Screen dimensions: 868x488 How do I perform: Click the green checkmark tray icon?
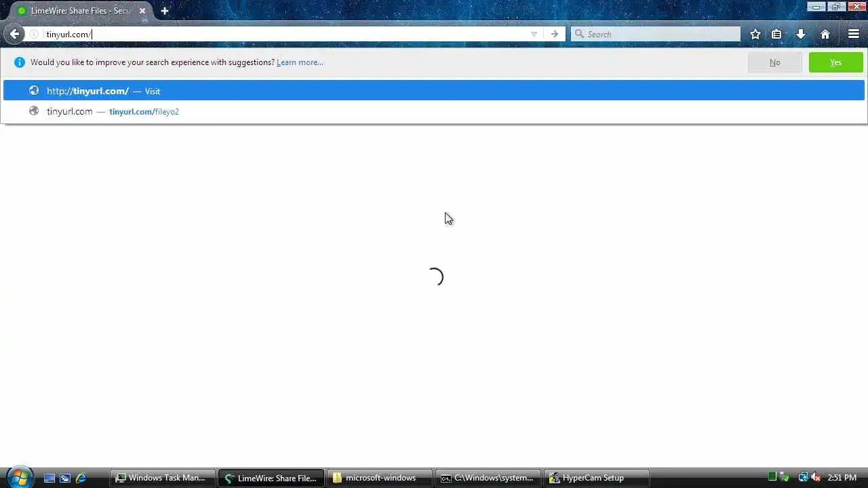(x=785, y=477)
